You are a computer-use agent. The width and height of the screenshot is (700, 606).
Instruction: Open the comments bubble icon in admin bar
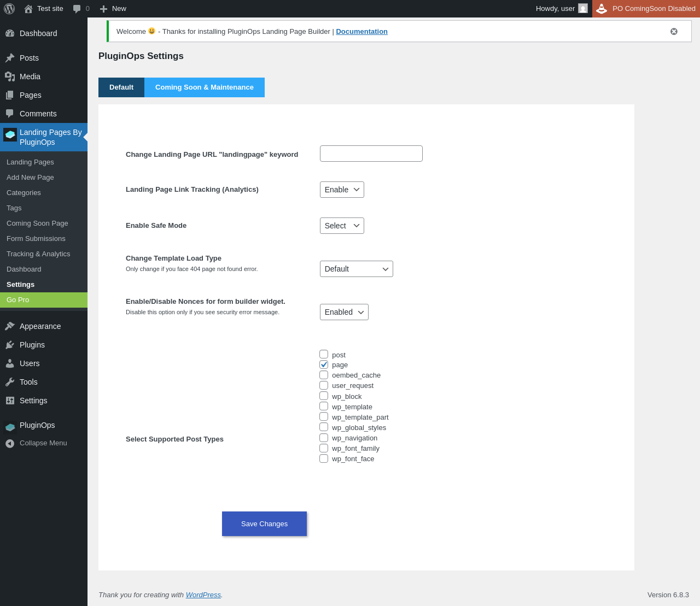click(77, 9)
